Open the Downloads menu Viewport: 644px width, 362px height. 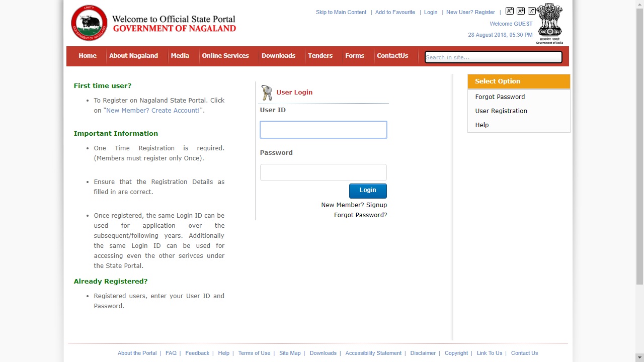[x=278, y=56]
